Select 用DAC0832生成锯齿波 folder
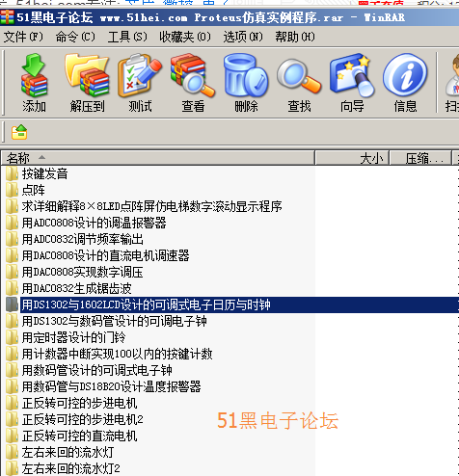This screenshot has width=459, height=476. pyautogui.click(x=76, y=288)
